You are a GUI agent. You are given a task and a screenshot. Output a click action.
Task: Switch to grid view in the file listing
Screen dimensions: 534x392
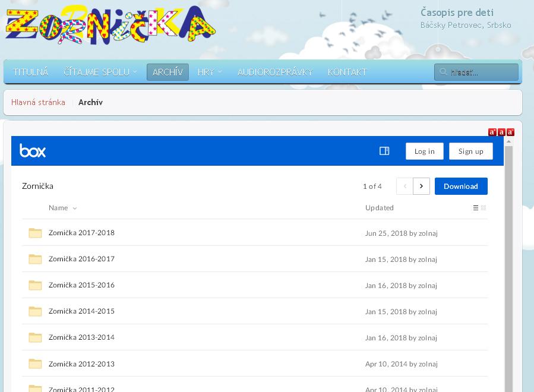[484, 208]
